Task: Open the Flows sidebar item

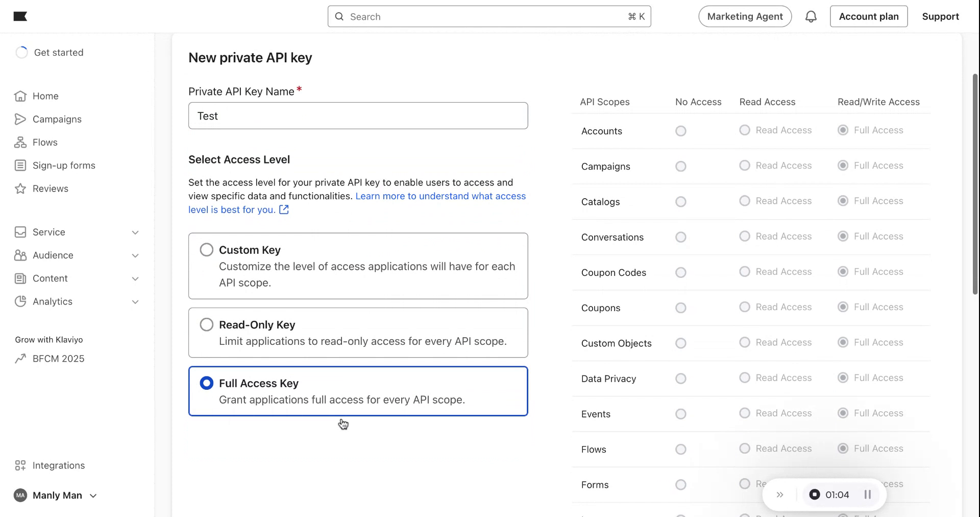Action: coord(45,143)
